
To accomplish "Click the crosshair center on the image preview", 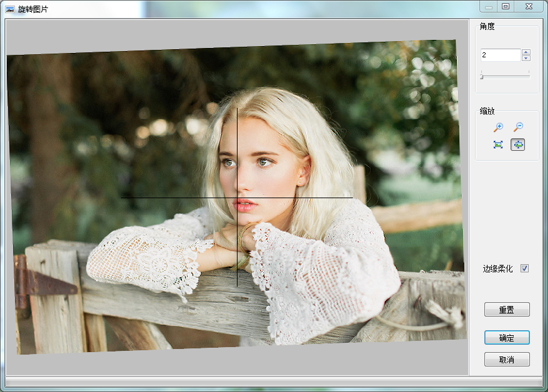I will coord(237,198).
